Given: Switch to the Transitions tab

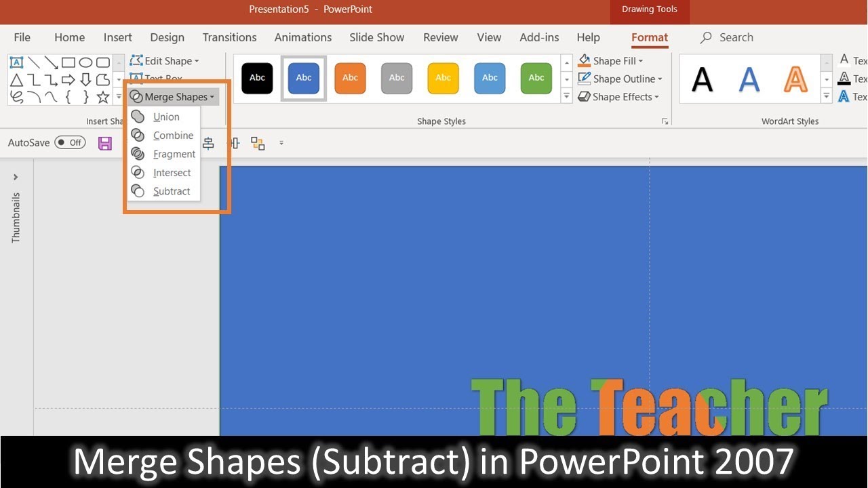Looking at the screenshot, I should pyautogui.click(x=229, y=37).
